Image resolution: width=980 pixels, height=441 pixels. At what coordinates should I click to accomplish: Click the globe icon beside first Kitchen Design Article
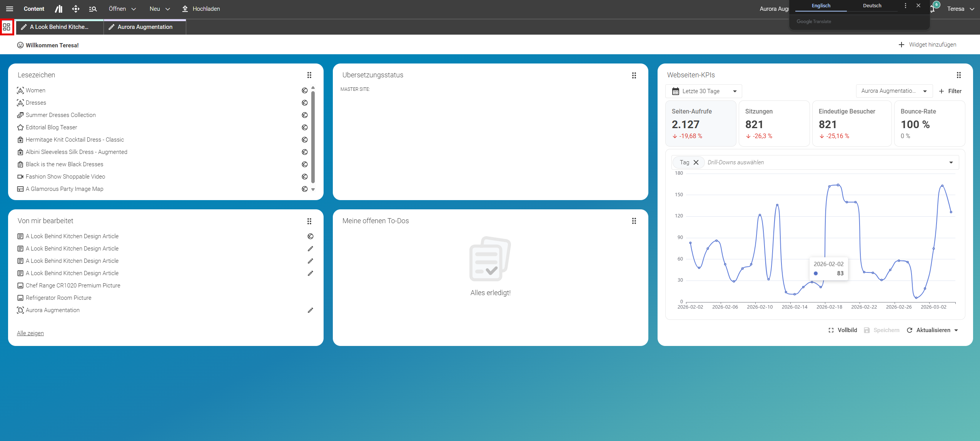(311, 236)
